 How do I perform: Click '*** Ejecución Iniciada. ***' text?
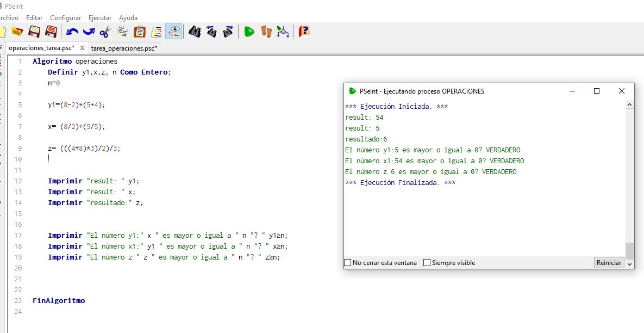396,107
